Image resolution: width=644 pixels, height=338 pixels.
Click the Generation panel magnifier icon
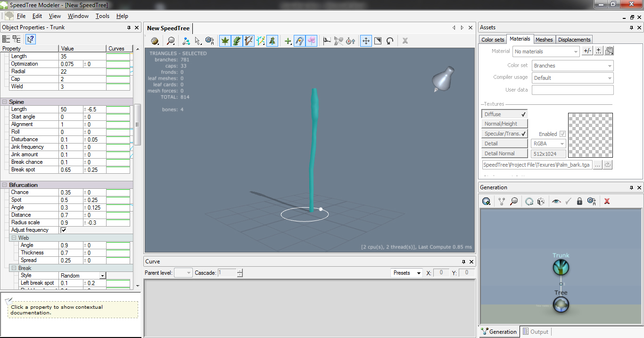tap(514, 201)
